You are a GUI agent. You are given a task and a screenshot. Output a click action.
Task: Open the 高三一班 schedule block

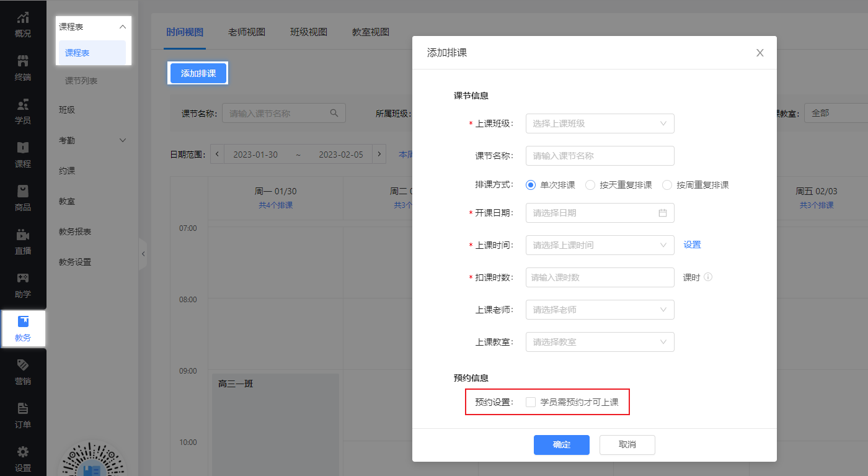click(276, 424)
